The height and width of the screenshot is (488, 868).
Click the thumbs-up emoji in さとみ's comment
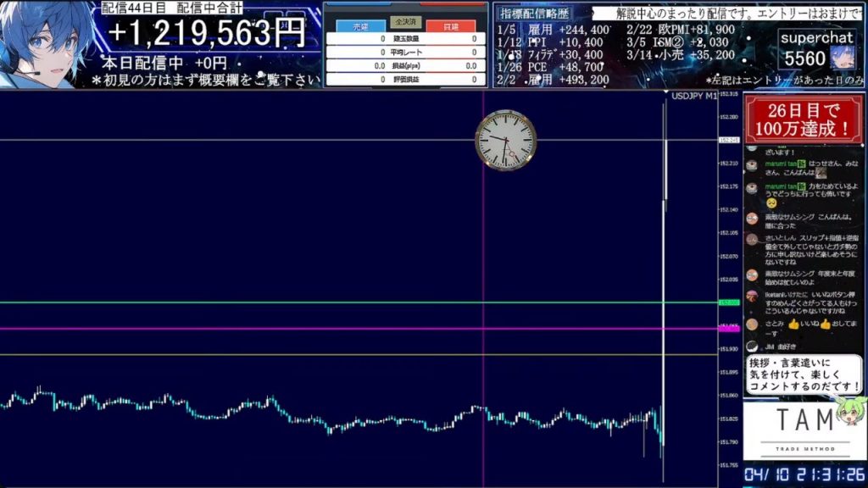pos(793,324)
